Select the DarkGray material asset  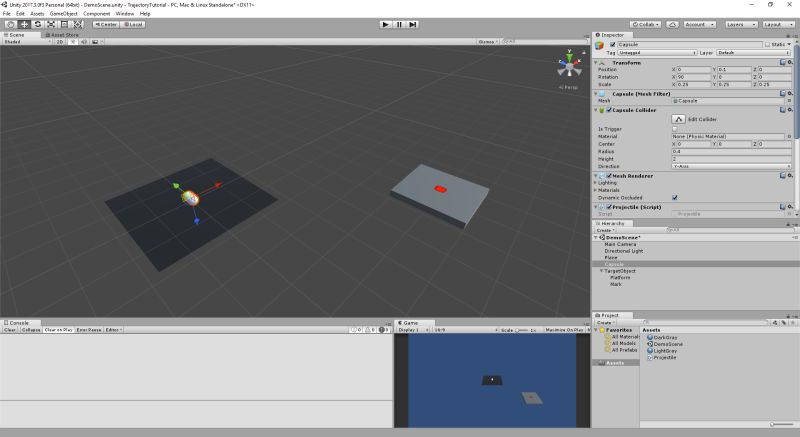pos(662,338)
